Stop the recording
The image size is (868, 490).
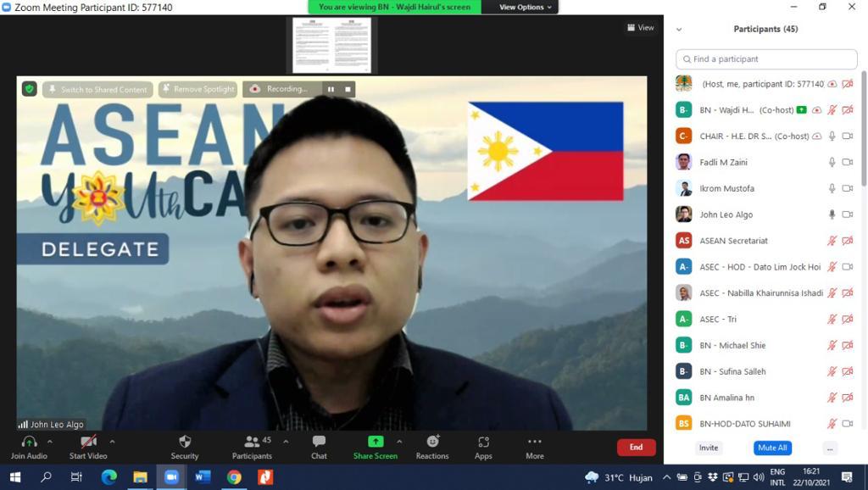348,89
